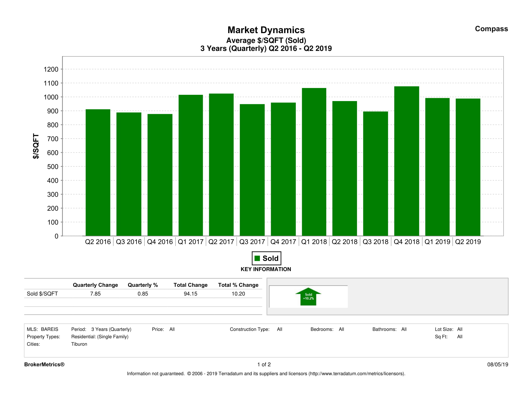Click the Quarterly Change column header
Viewport: 532px width, 411px height.
coord(95,285)
